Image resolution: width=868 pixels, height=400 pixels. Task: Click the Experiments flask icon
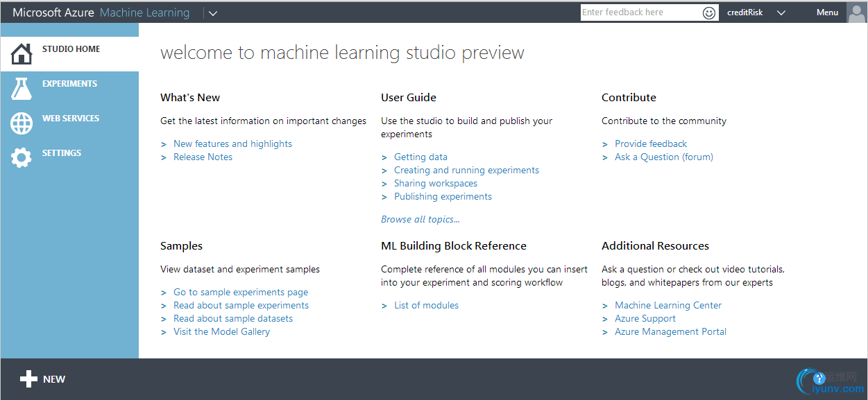pos(22,89)
